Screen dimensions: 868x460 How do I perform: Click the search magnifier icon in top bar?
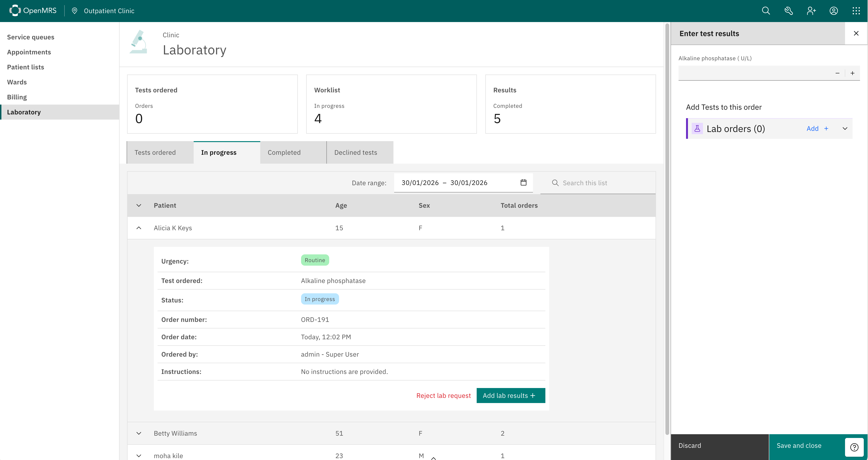pos(766,11)
